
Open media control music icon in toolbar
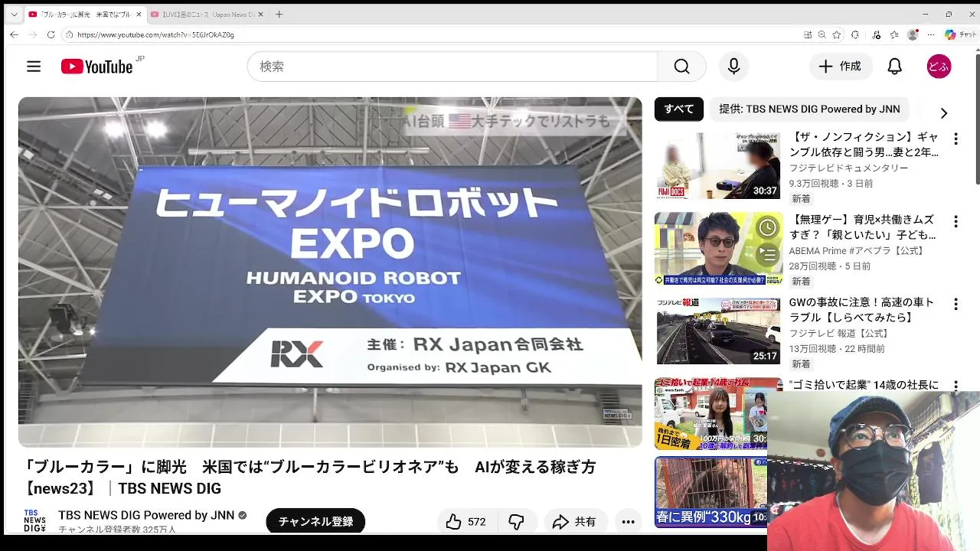coord(877,34)
